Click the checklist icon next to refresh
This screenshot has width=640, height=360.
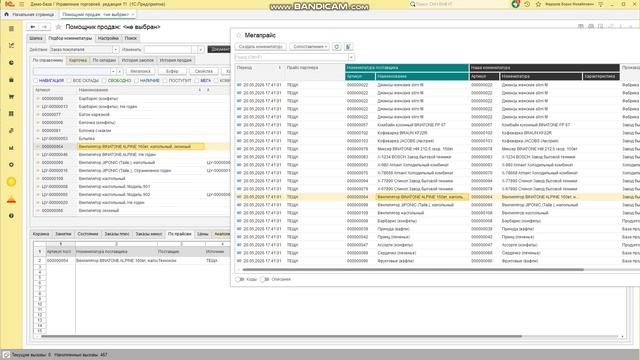pyautogui.click(x=348, y=47)
